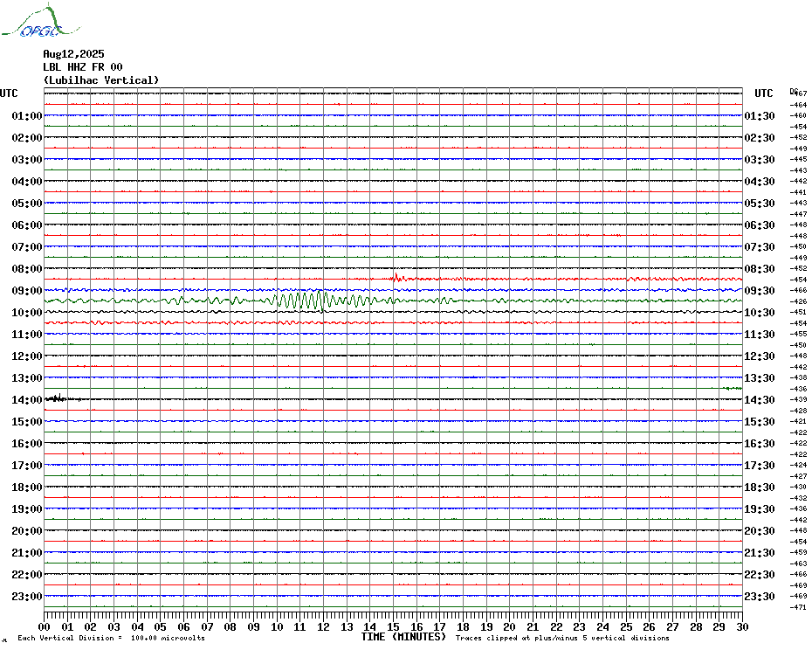
Task: Select the 18:30 time label
Action: coord(760,487)
